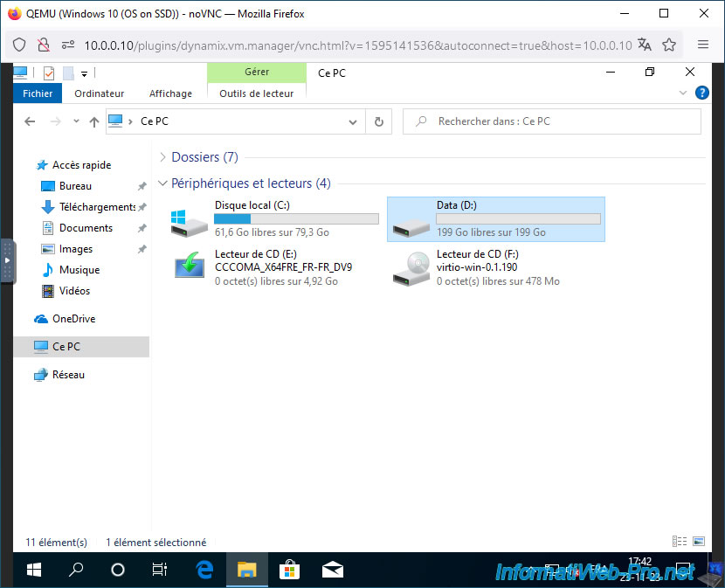Collapse the Périphériques et lecteurs (4) group
Viewport: 725px width, 588px height.
(x=162, y=183)
